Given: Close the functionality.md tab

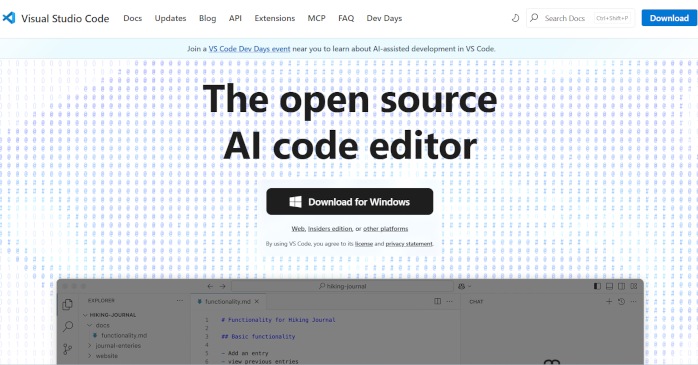Looking at the screenshot, I should pyautogui.click(x=257, y=301).
